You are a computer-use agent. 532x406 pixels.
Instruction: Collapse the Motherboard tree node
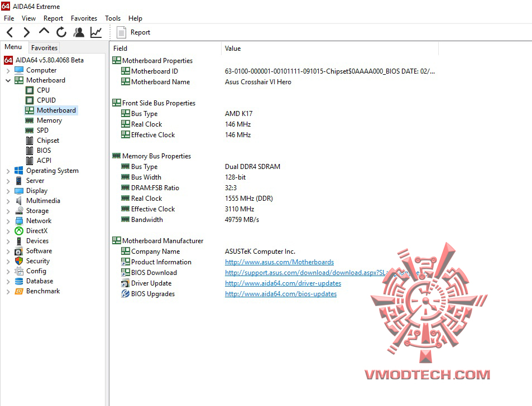(8, 81)
